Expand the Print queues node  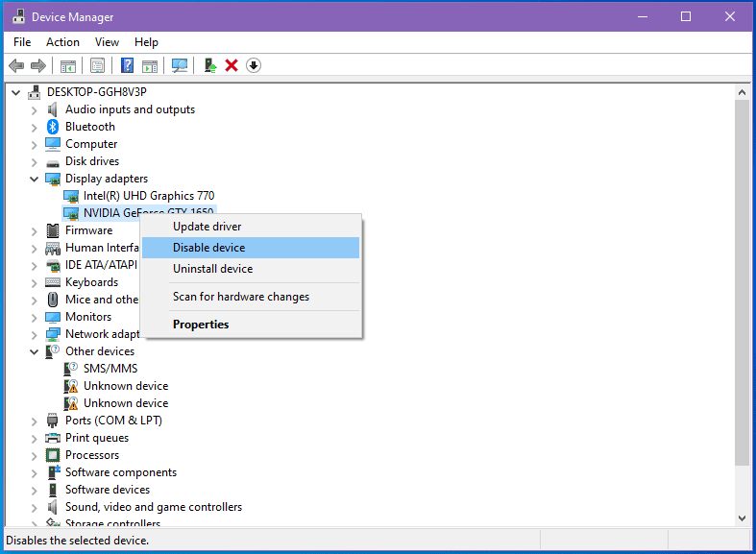(34, 439)
